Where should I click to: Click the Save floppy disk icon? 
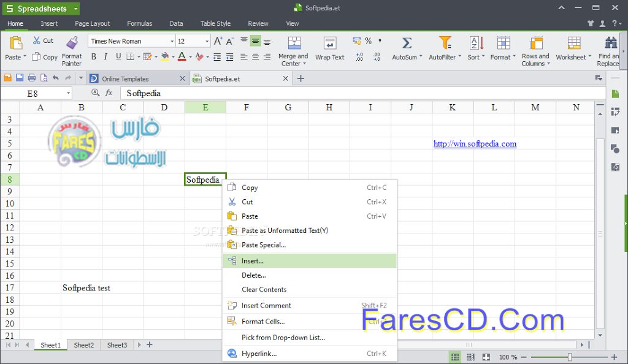(x=20, y=78)
